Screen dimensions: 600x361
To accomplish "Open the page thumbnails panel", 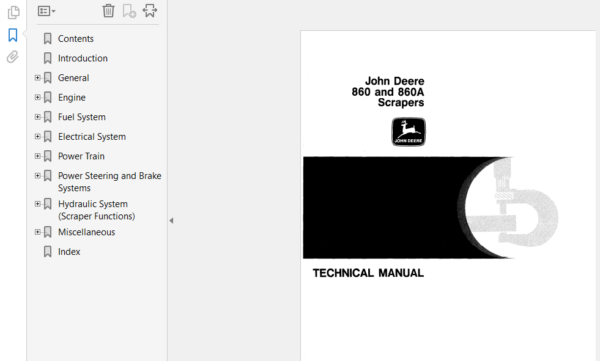I will coord(13,12).
